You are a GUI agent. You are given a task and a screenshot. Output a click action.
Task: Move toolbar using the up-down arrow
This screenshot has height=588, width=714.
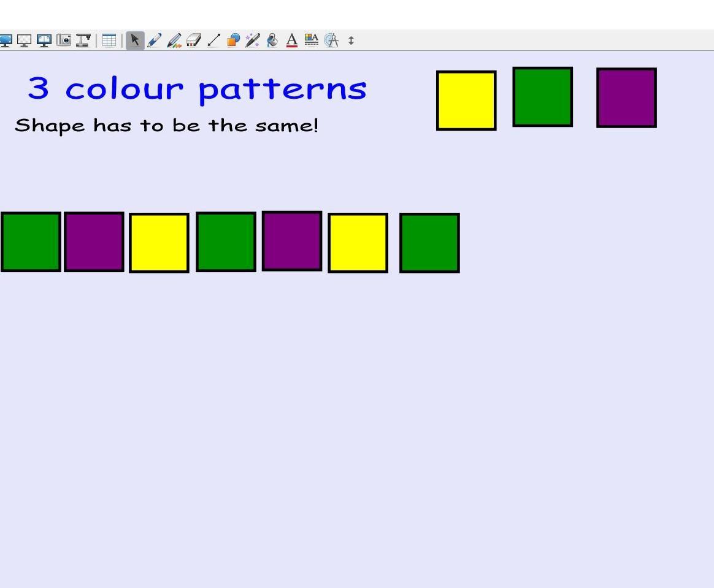[x=351, y=40]
